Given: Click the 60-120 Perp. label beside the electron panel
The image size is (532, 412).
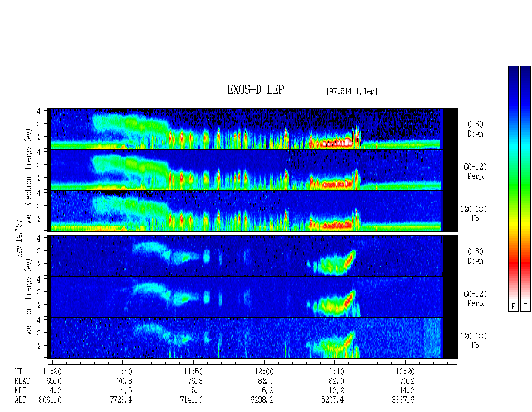Looking at the screenshot, I should point(476,171).
